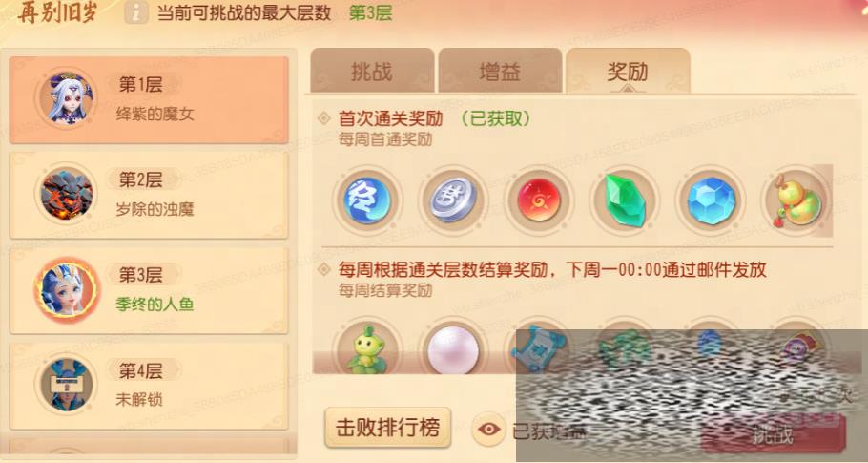Select the blue hexagon gemstone reward
This screenshot has width=868, height=463.
coord(712,200)
